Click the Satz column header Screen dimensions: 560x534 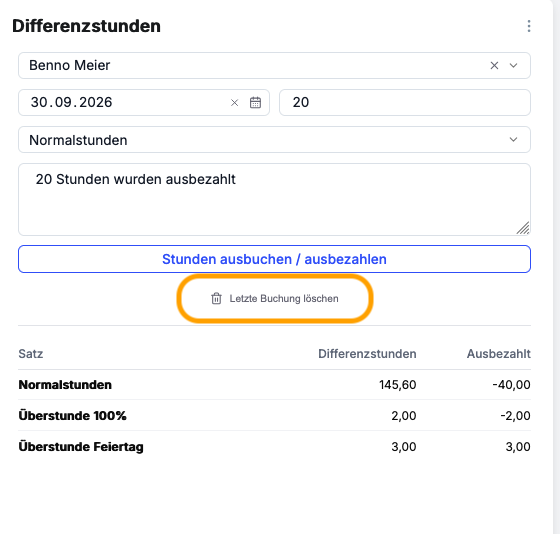pyautogui.click(x=31, y=354)
